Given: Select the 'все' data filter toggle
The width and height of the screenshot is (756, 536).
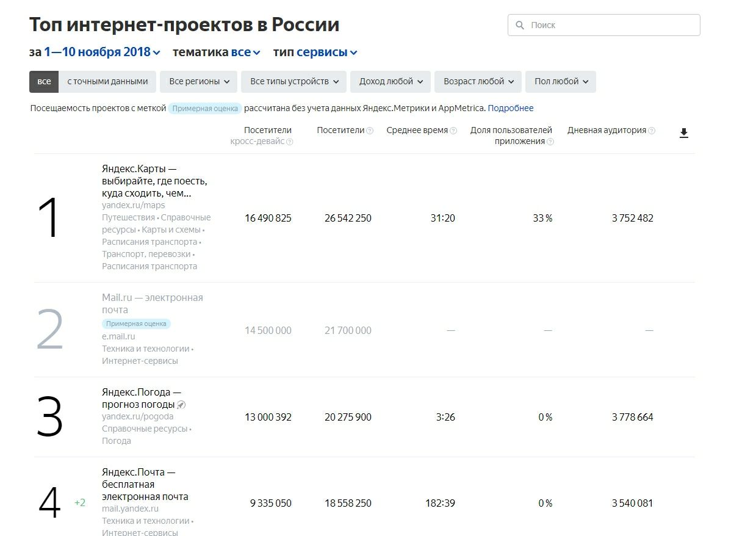Looking at the screenshot, I should [x=44, y=81].
